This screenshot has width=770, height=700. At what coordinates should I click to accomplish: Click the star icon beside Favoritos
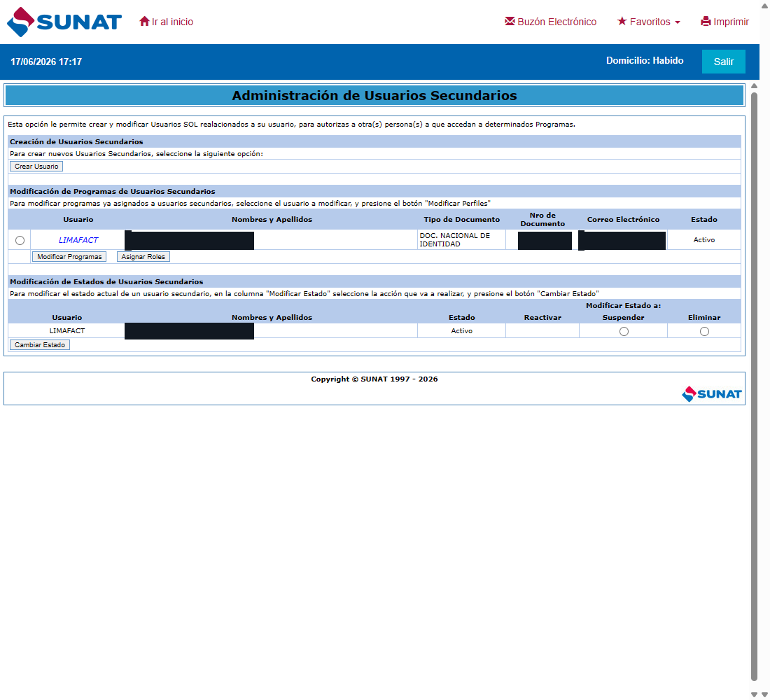click(622, 21)
